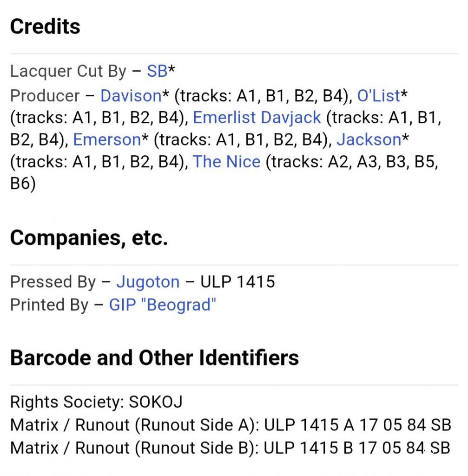Image resolution: width=468 pixels, height=476 pixels.
Task: Open the Davison producer link
Action: pos(131,95)
